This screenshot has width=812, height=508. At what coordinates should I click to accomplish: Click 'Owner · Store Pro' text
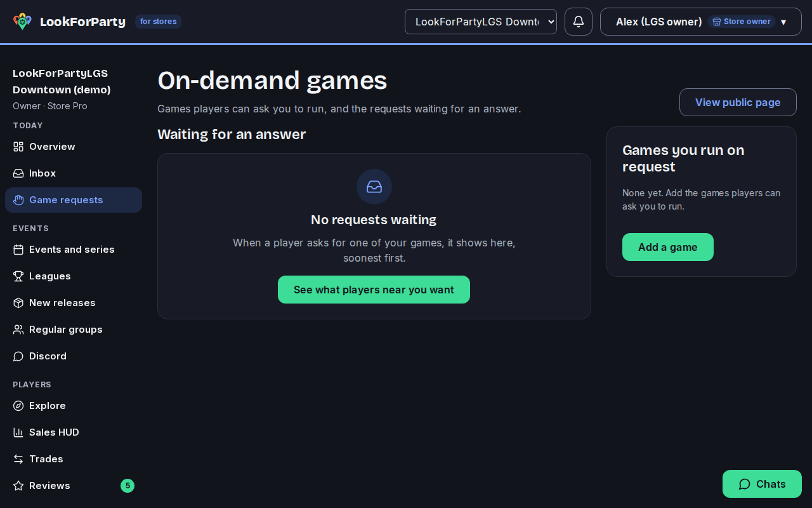click(x=50, y=106)
